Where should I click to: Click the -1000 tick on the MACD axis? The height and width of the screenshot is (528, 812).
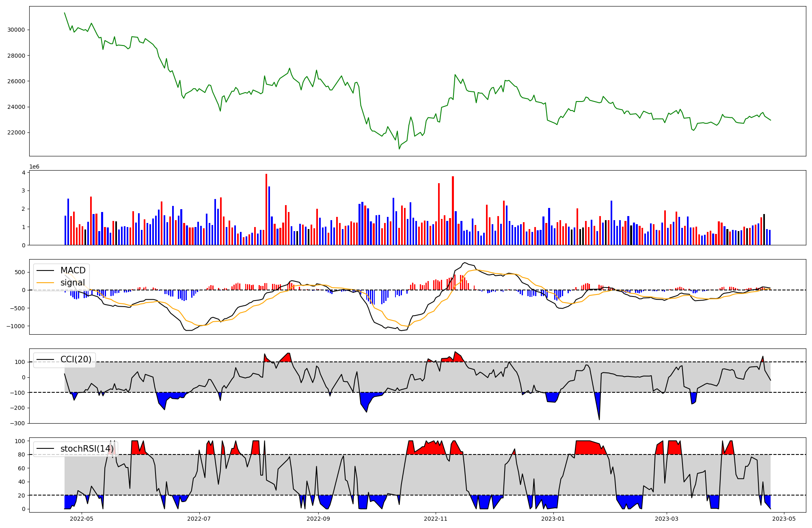point(16,326)
